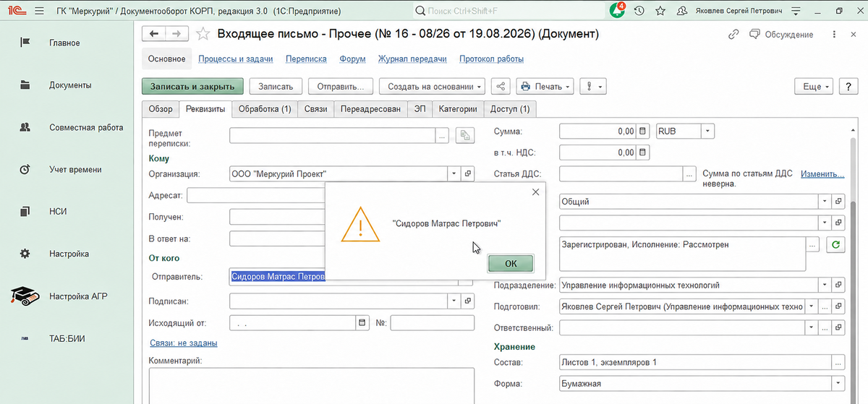Switch to the Обработка (1) tab
Screen dimensions: 868x404
tap(265, 109)
